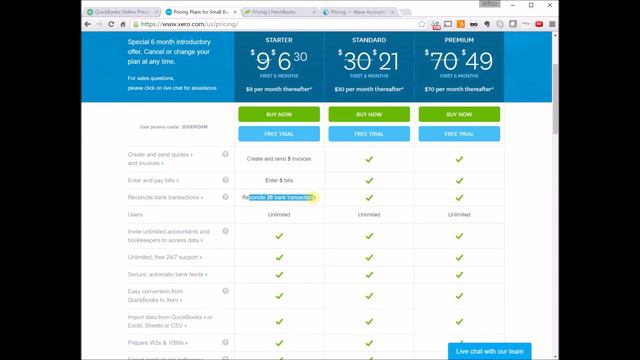The image size is (640, 360).
Task: Close the FreshBooks pricing tab
Action: click(314, 12)
